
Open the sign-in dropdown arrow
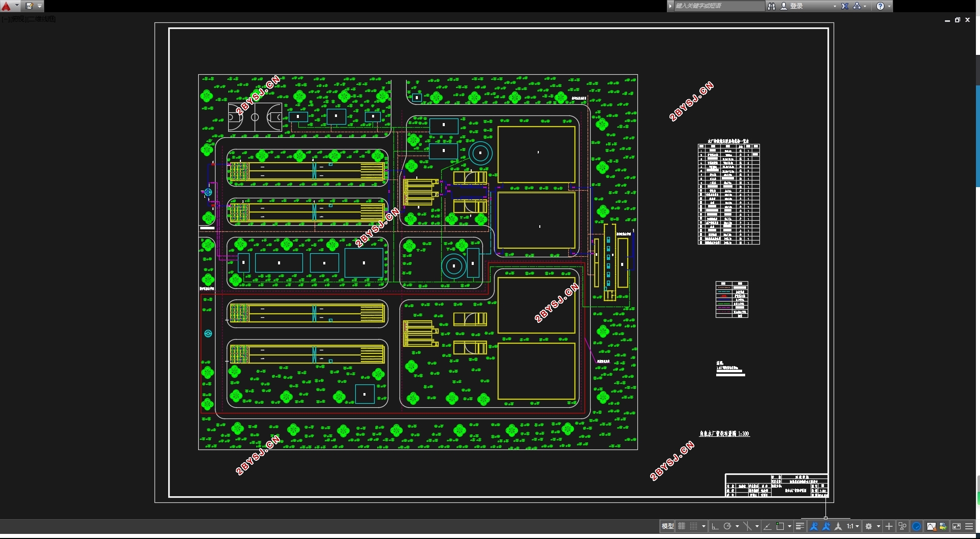pos(835,6)
